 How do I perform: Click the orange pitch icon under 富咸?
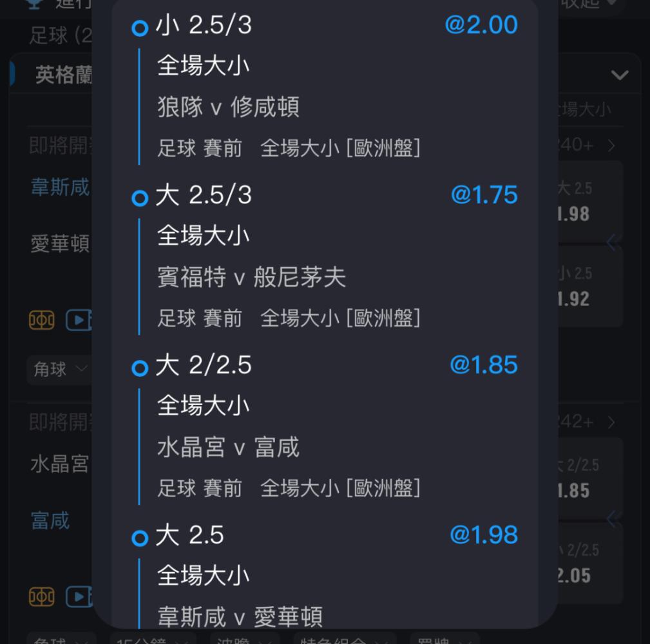click(x=41, y=597)
